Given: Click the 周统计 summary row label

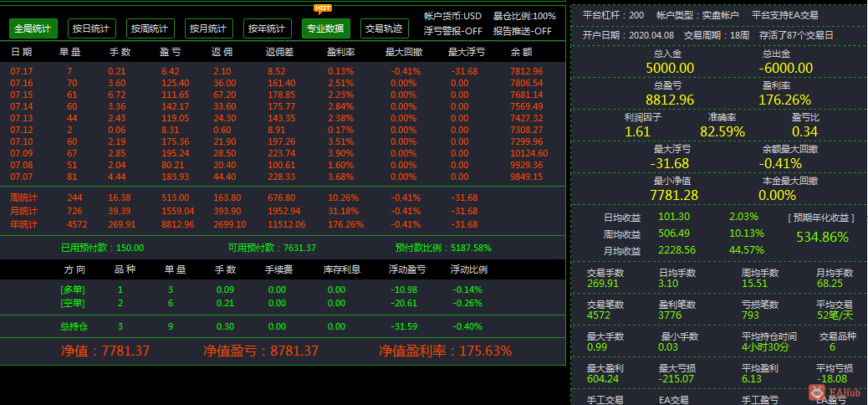Looking at the screenshot, I should tap(23, 197).
